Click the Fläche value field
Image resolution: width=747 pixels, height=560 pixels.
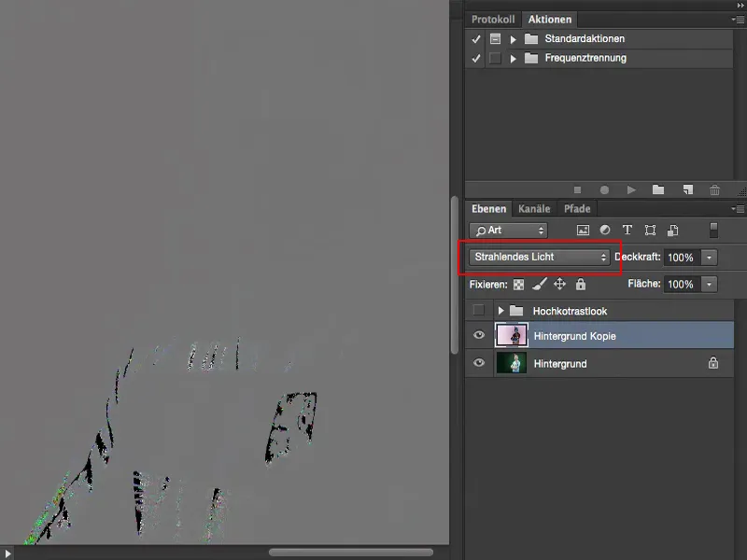point(682,285)
